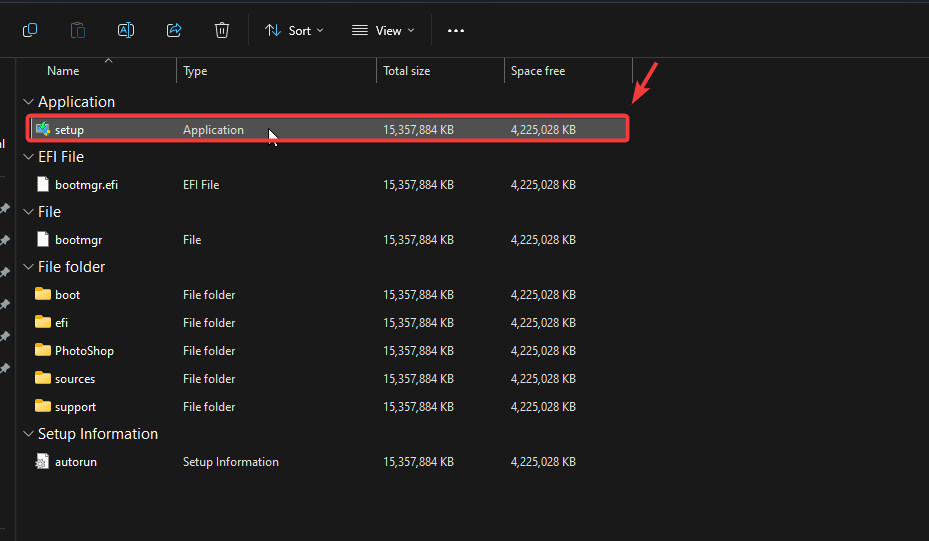
Task: Click the Share icon in toolbar
Action: [174, 30]
